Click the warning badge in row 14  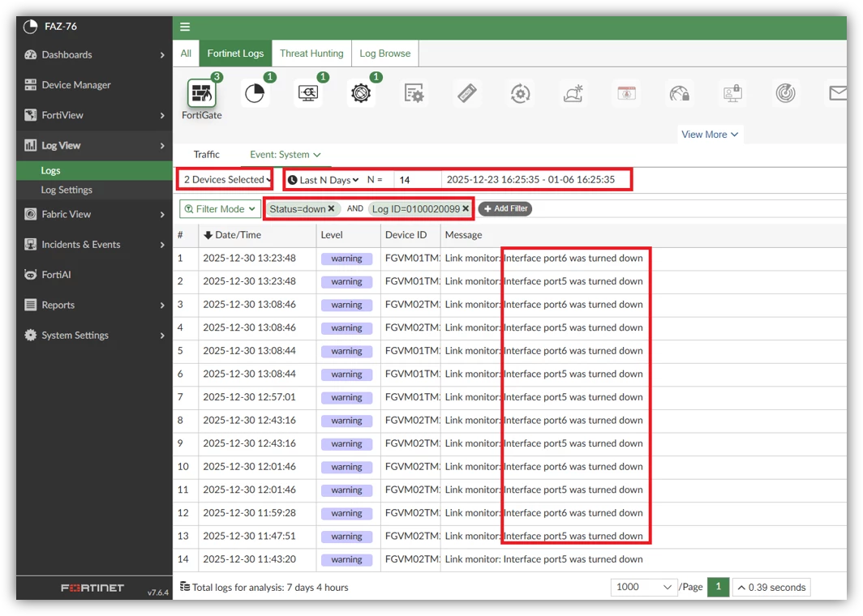347,559
